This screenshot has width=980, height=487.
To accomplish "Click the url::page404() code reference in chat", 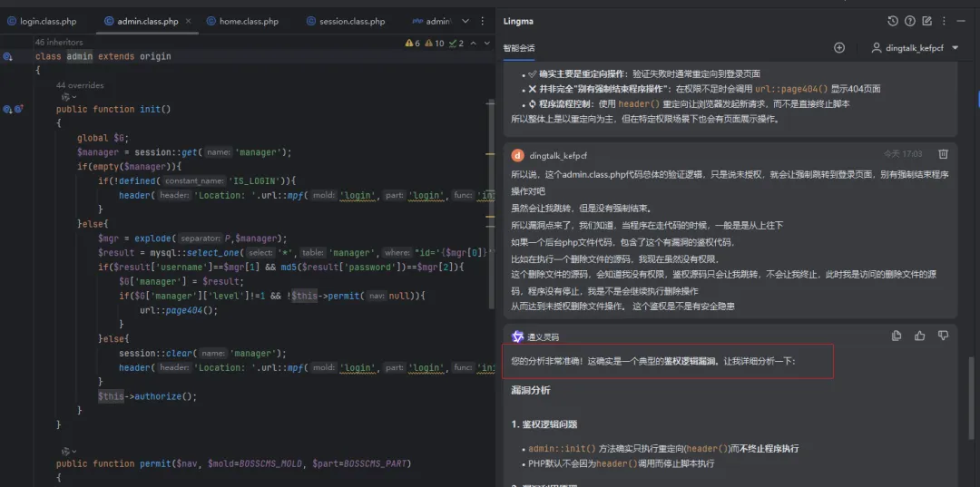I will pyautogui.click(x=790, y=89).
